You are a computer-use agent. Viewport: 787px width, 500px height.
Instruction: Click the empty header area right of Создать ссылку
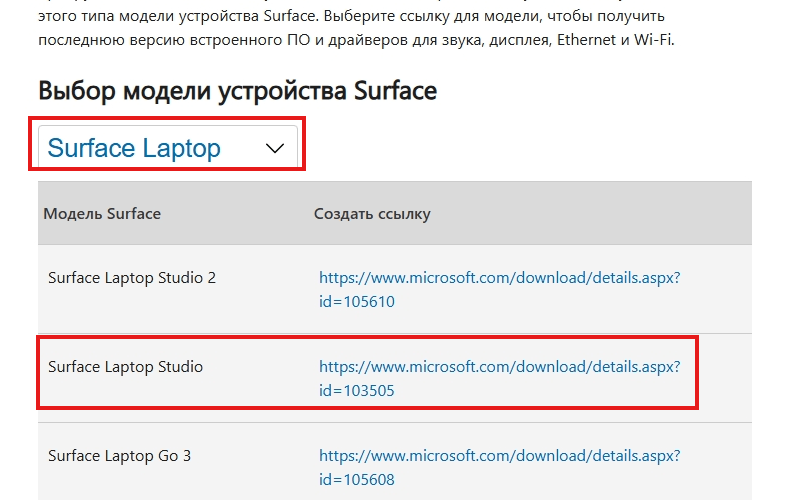(x=600, y=213)
